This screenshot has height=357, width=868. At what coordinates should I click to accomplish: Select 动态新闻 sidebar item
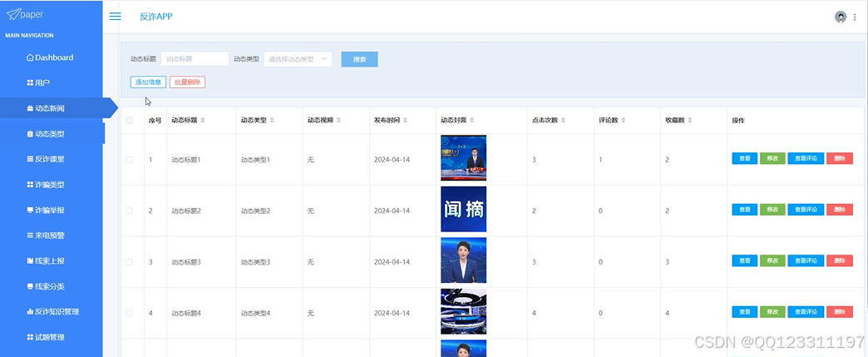[x=51, y=108]
